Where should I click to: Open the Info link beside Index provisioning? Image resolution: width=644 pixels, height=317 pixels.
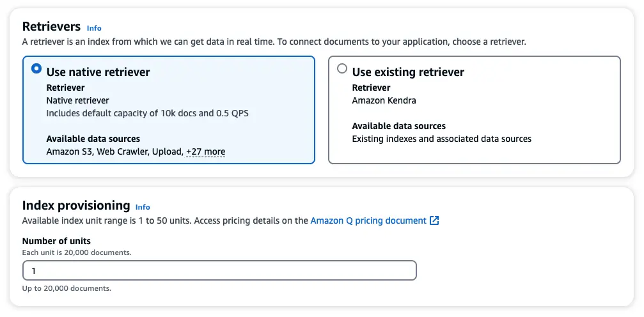point(143,207)
